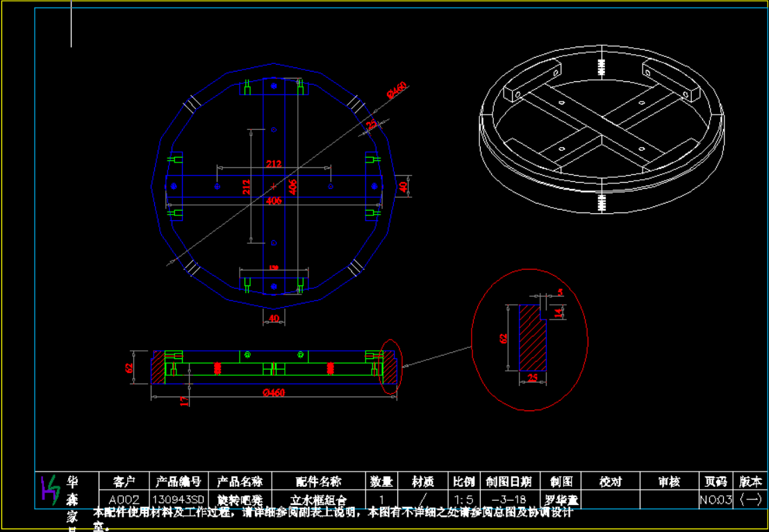This screenshot has width=769, height=532.
Task: Select the 版本 header cell
Action: (750, 481)
